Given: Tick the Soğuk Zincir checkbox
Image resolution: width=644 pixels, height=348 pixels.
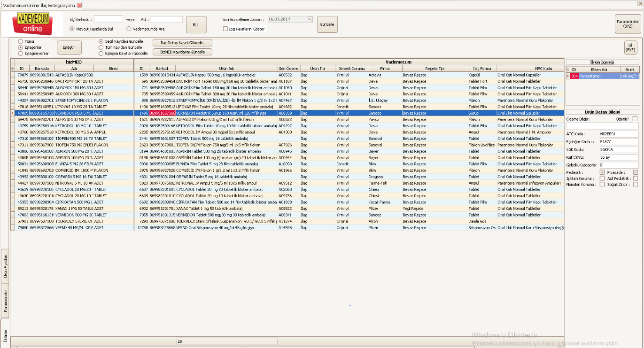Looking at the screenshot, I should (636, 185).
